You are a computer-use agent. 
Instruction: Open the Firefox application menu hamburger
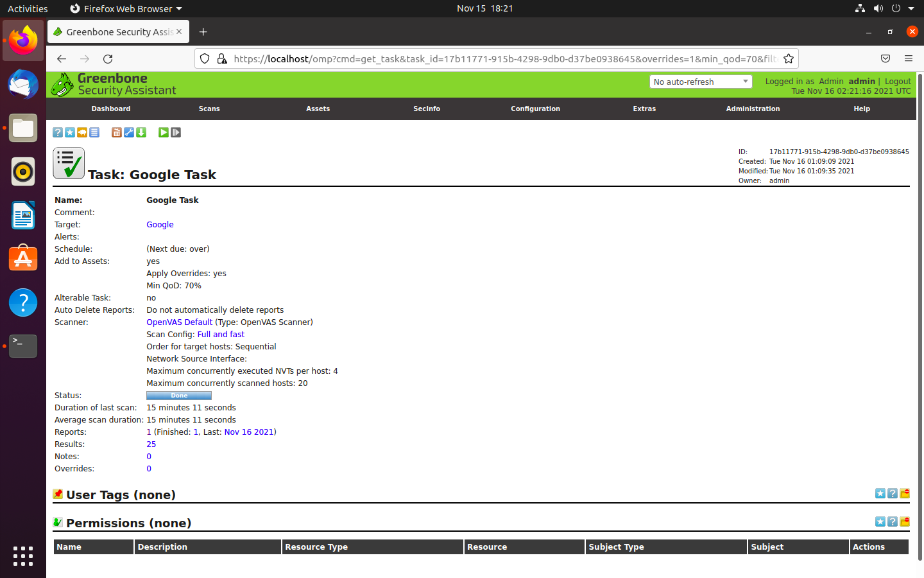[909, 58]
